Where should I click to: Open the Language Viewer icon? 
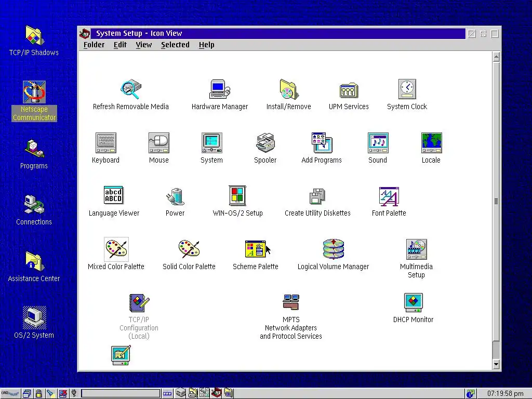coord(113,195)
